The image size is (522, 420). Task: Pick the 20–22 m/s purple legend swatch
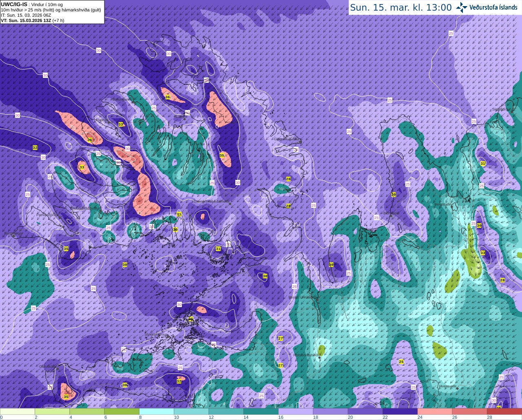[x=365, y=411]
